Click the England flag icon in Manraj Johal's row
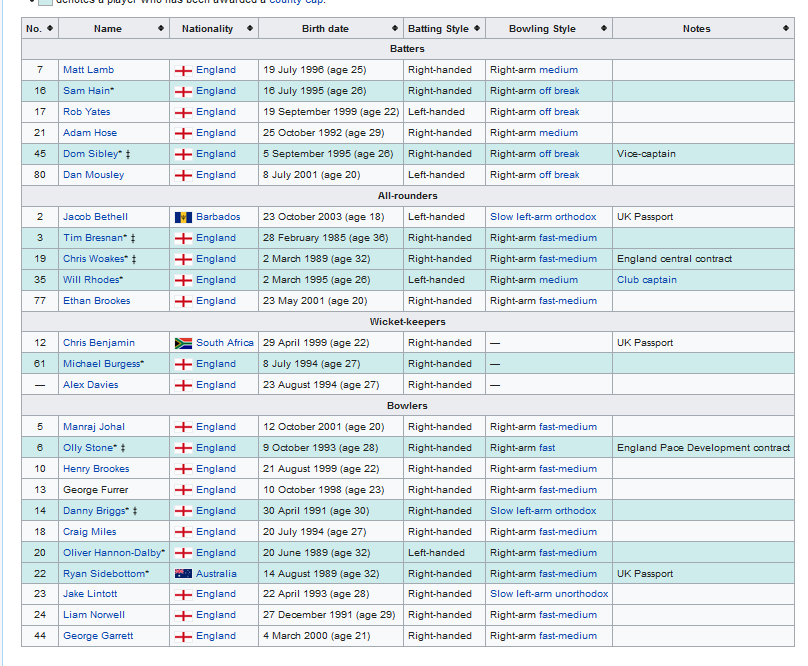This screenshot has width=808, height=666. point(183,427)
